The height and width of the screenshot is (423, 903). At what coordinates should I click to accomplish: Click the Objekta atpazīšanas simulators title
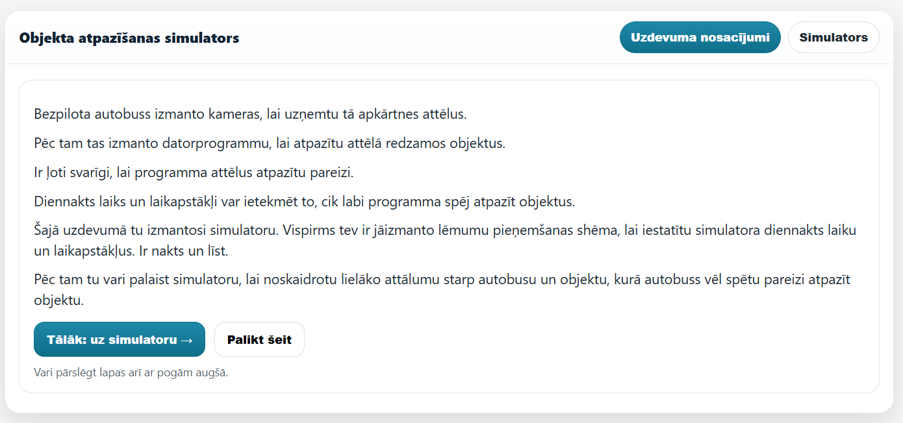129,39
